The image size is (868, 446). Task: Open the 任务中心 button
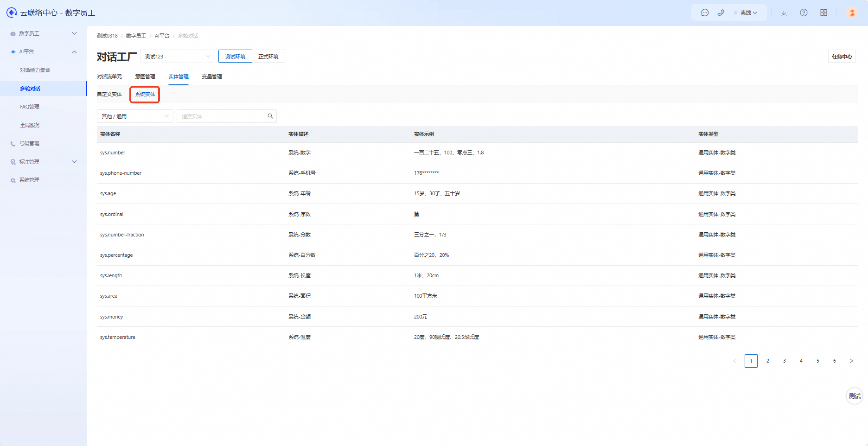click(842, 57)
